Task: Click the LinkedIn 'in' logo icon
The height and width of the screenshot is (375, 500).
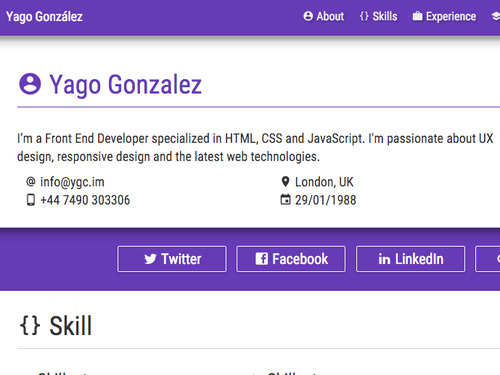Action: (x=384, y=259)
